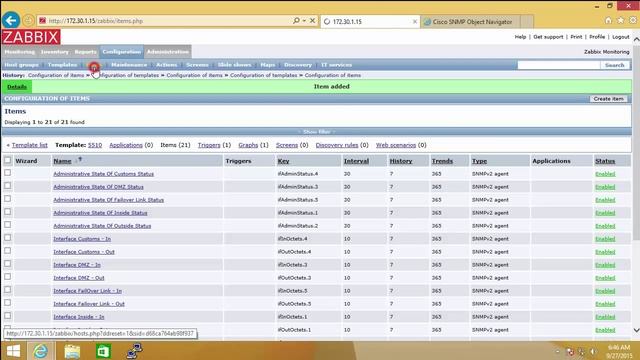
Task: Check the Administrative State Of Failover Link row
Action: (x=7, y=199)
